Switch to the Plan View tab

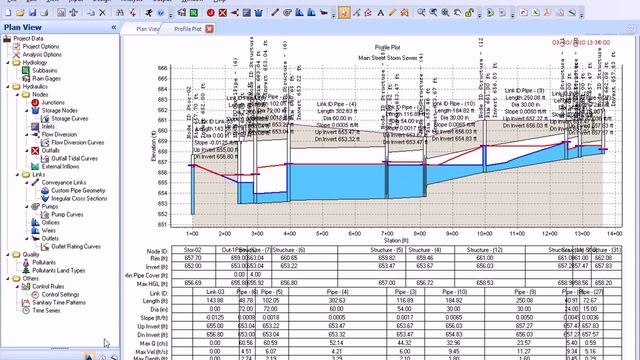coord(147,29)
